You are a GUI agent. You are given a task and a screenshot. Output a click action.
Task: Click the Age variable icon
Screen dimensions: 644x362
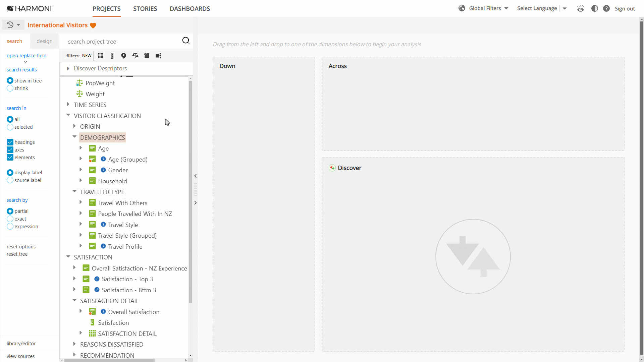pos(92,148)
